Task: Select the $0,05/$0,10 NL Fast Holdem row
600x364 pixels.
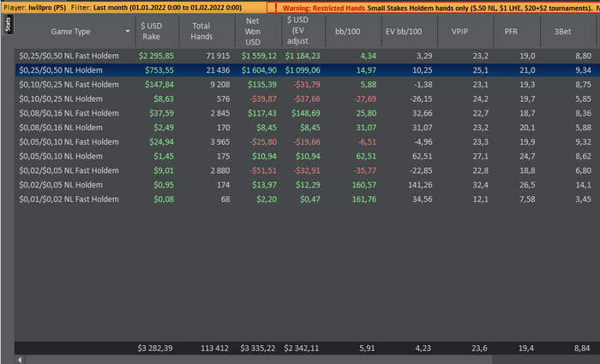Action: click(x=306, y=142)
